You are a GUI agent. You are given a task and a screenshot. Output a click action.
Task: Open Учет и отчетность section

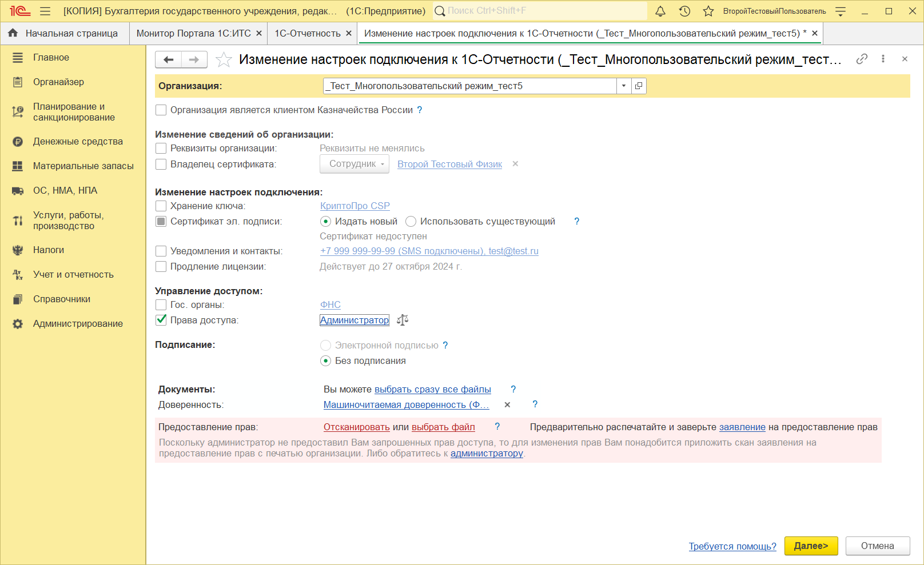[x=73, y=274]
